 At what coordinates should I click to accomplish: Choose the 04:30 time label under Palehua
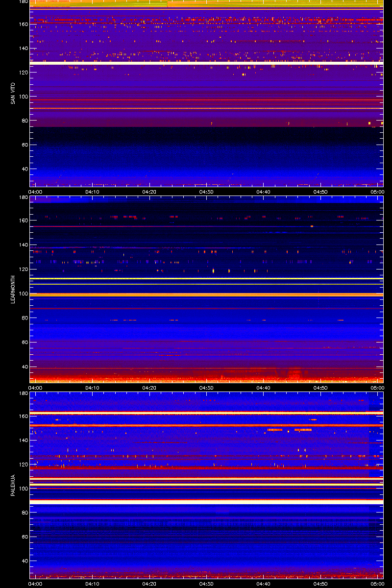207,584
